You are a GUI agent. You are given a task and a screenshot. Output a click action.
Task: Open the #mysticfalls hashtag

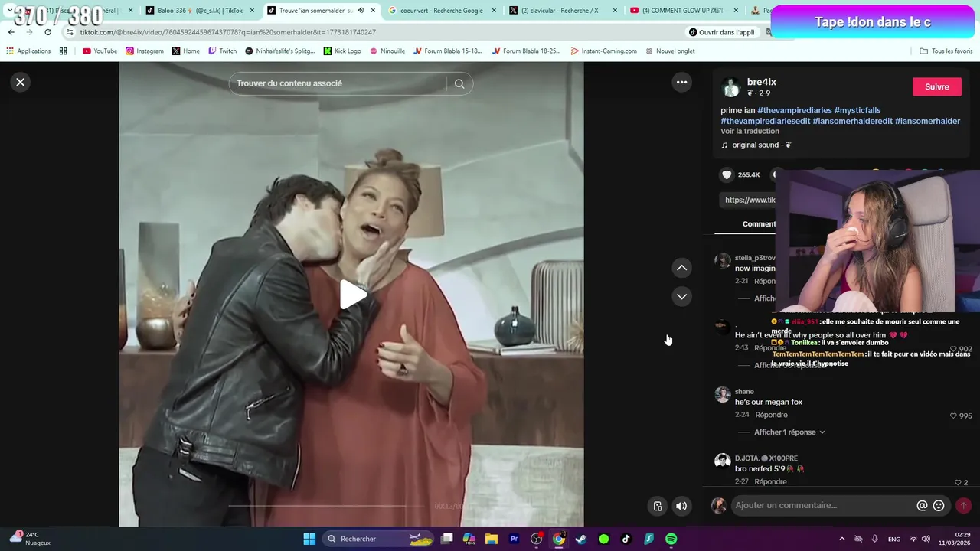point(857,110)
